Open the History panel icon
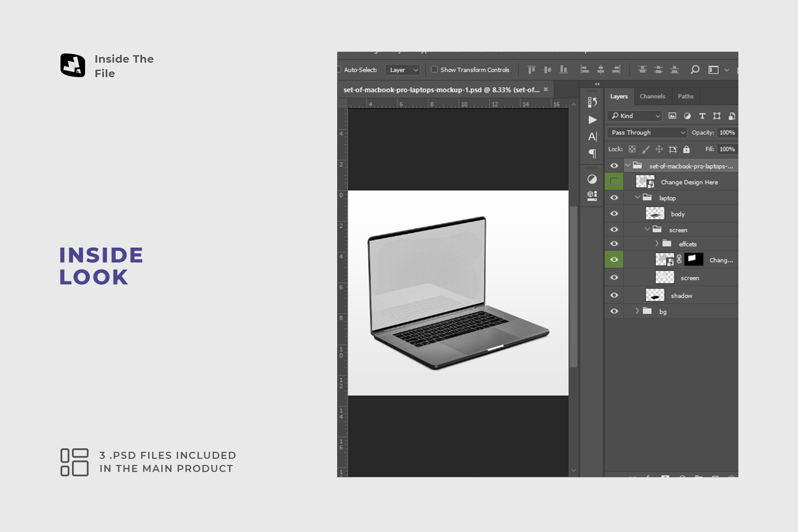798x532 pixels. coord(592,102)
